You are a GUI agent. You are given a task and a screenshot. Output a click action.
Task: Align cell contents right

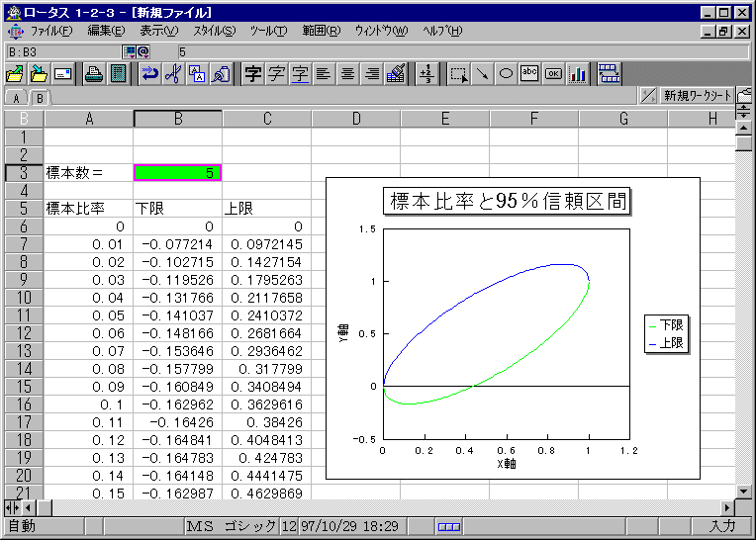[x=371, y=74]
